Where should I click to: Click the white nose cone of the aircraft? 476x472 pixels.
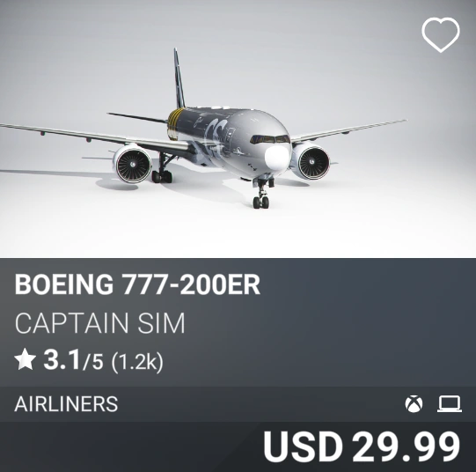click(x=277, y=157)
